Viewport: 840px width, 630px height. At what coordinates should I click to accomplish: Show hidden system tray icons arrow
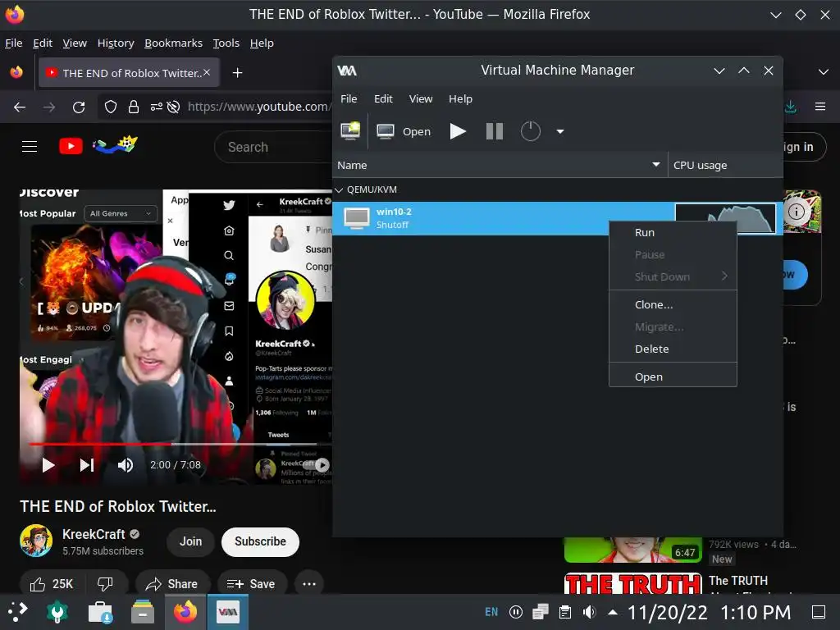point(613,612)
